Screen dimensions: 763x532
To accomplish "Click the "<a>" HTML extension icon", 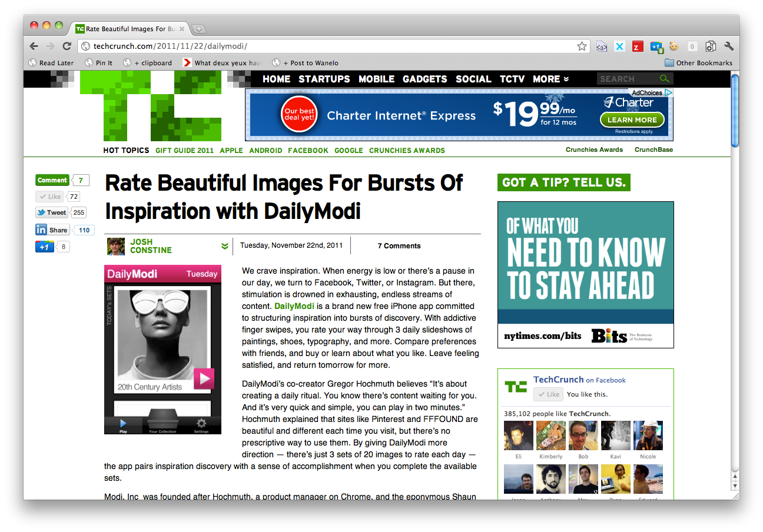I will (601, 46).
